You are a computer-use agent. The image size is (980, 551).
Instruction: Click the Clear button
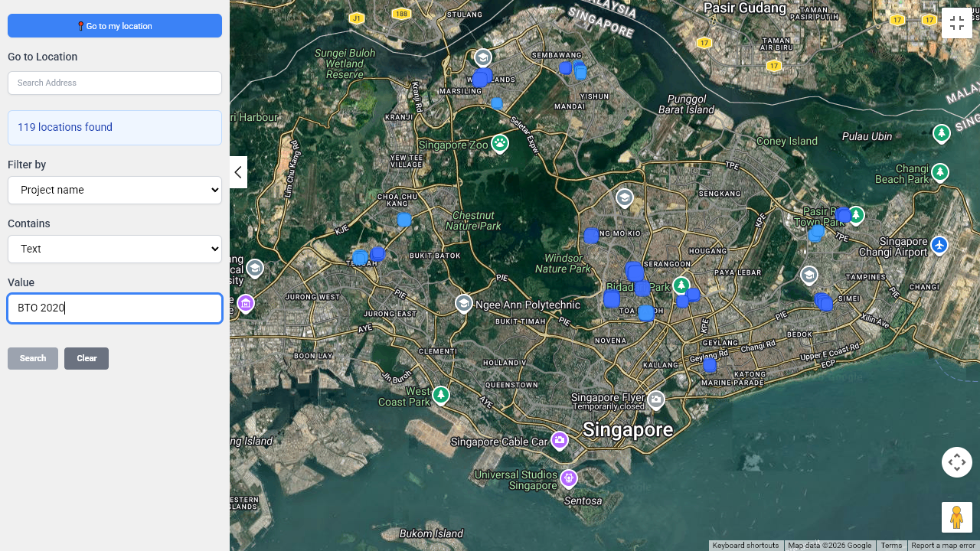(87, 358)
